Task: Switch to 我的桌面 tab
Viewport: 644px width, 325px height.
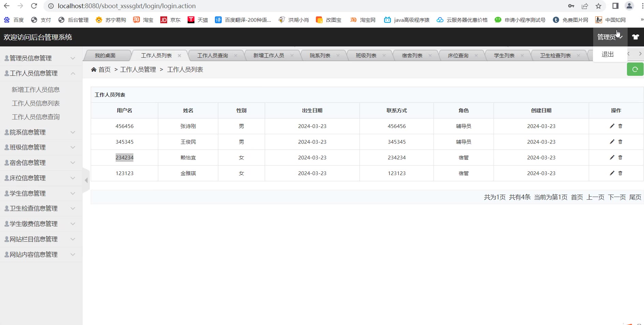Action: coord(105,56)
